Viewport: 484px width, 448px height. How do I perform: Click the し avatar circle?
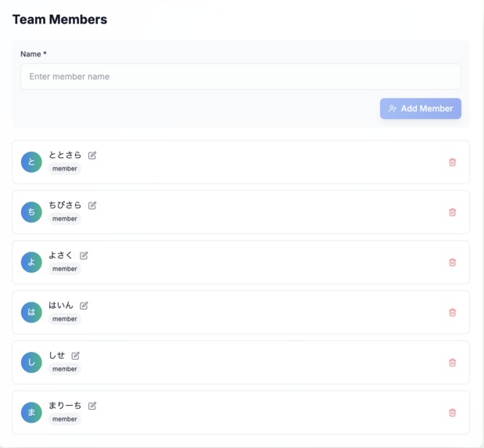point(31,363)
